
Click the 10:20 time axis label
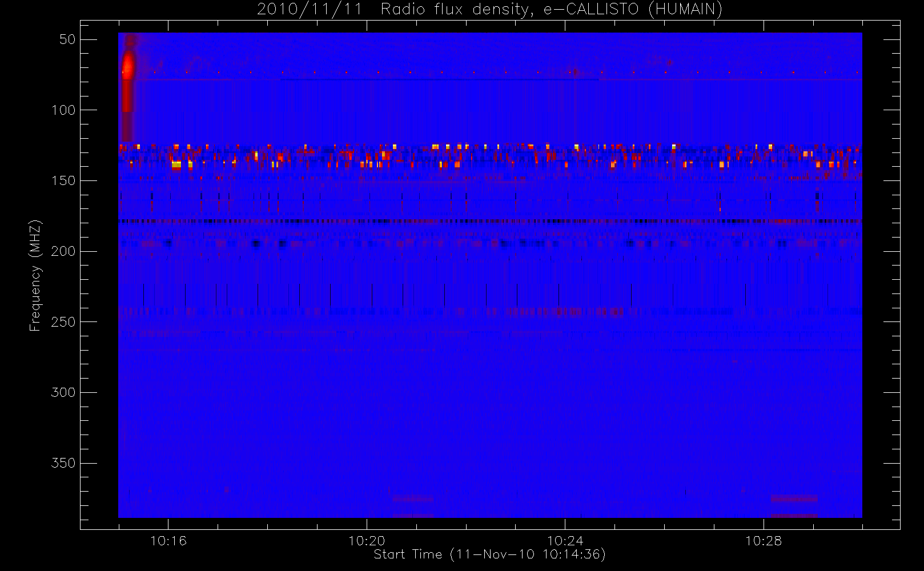tap(367, 541)
